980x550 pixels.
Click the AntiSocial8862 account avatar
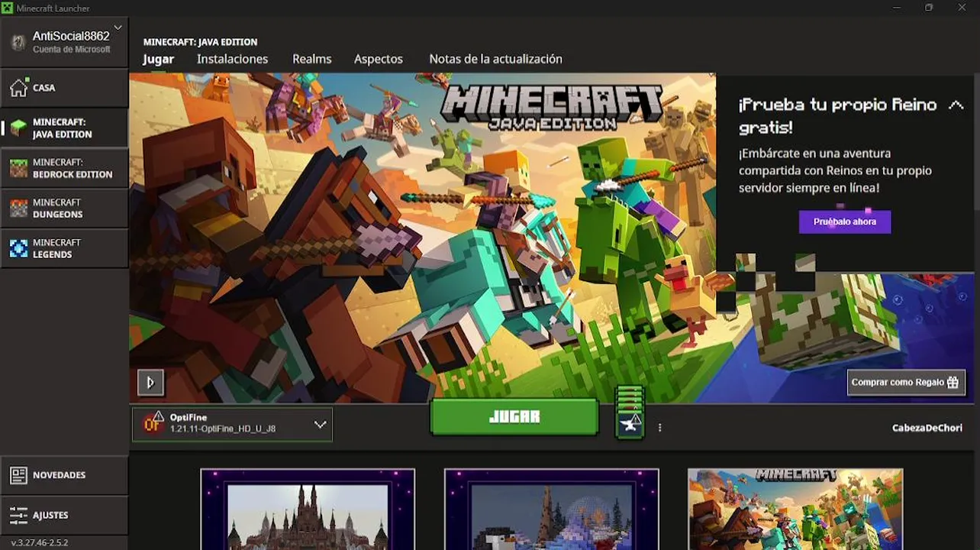point(18,42)
